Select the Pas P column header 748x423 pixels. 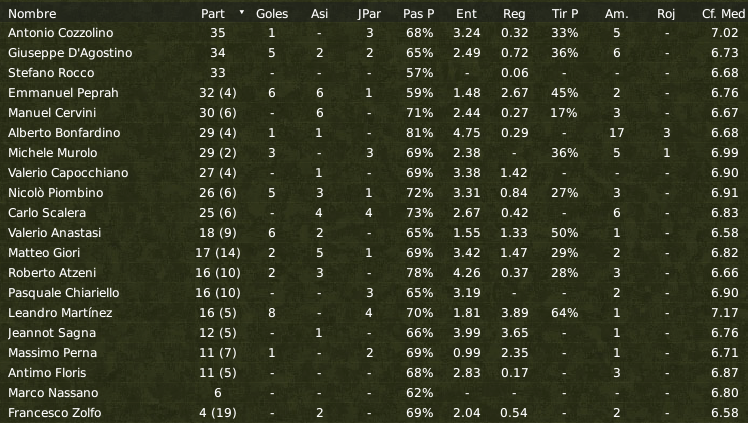coord(418,14)
